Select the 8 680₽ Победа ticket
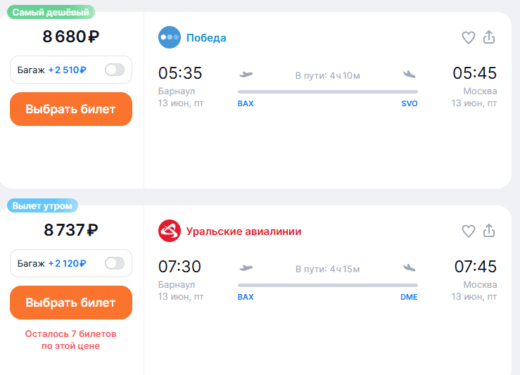Viewport: 520px width, 375px height. [x=71, y=109]
